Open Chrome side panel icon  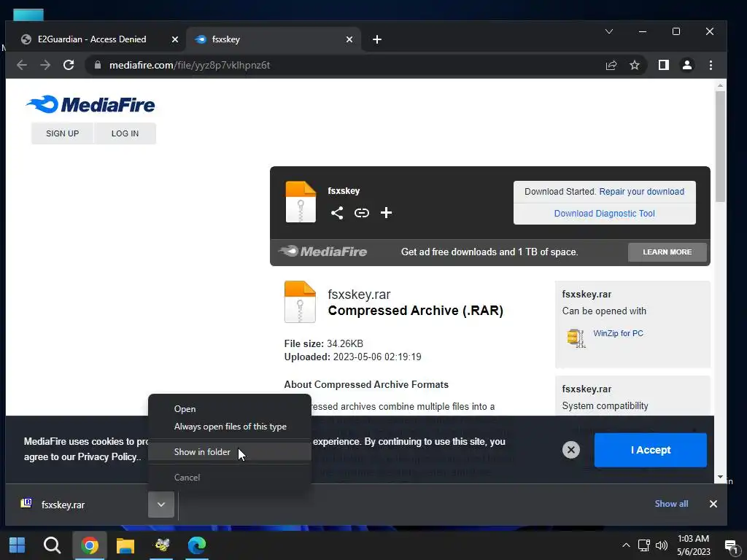coord(664,65)
